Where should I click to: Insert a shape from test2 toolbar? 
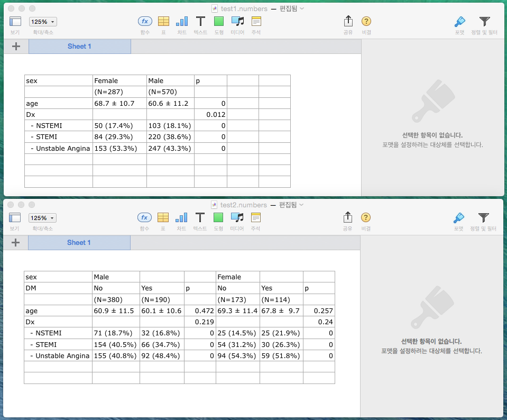coord(218,217)
